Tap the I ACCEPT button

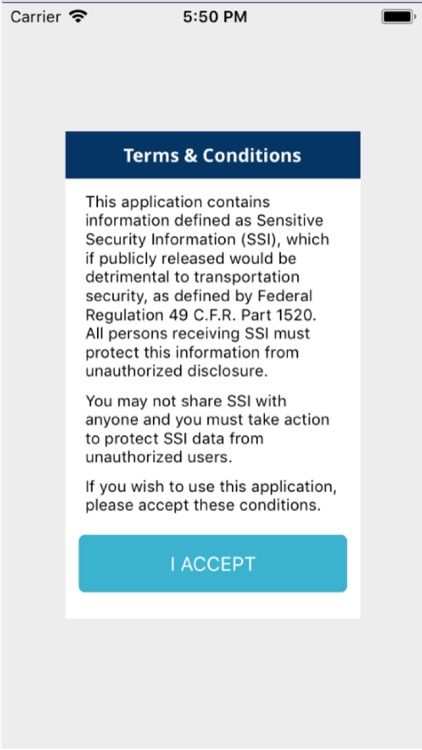(x=212, y=563)
